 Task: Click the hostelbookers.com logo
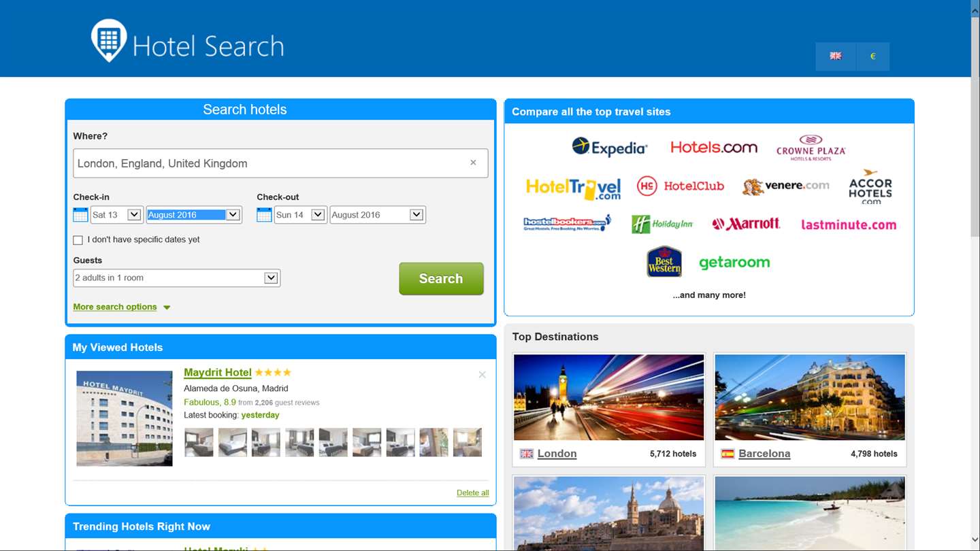567,223
